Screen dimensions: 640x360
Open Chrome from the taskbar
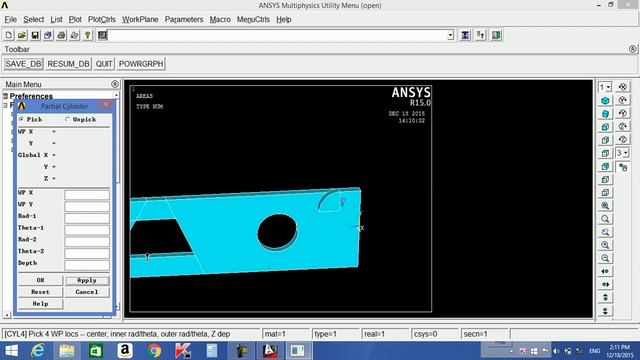(154, 351)
